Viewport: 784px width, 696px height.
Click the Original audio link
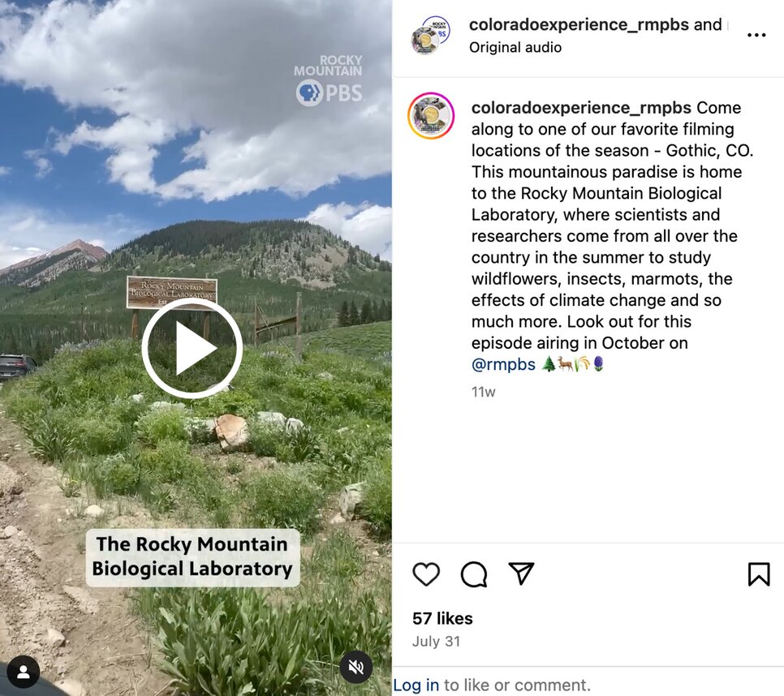tap(515, 48)
